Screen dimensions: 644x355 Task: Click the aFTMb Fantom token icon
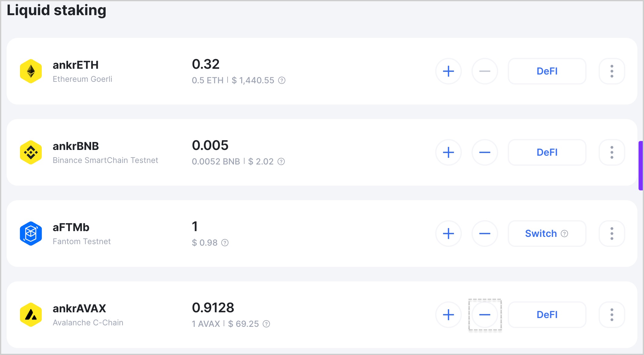(x=31, y=233)
